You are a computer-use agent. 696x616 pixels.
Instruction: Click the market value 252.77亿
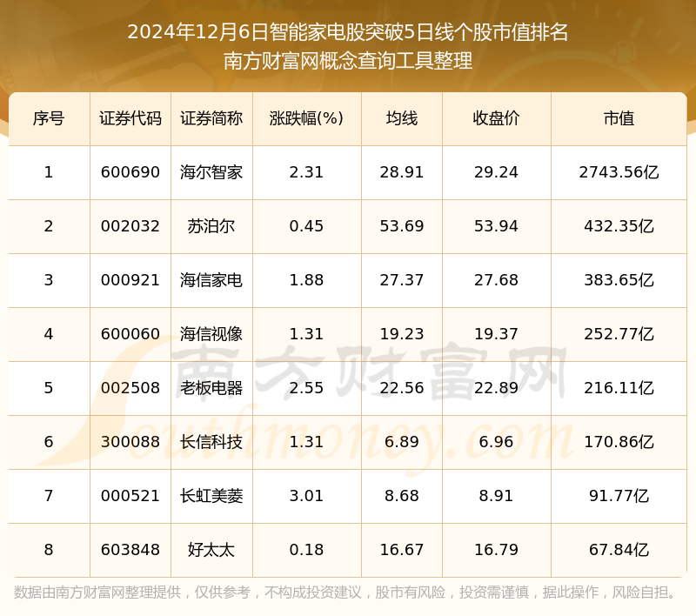click(619, 334)
